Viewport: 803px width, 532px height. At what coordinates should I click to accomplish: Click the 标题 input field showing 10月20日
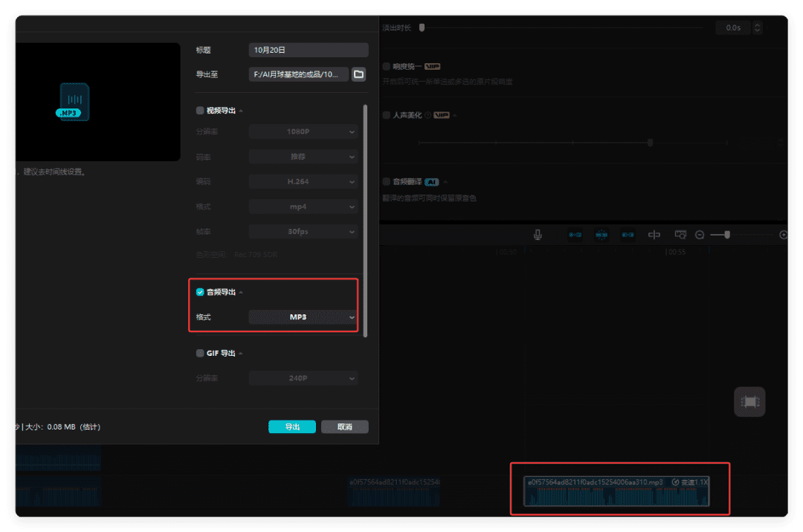pyautogui.click(x=309, y=51)
